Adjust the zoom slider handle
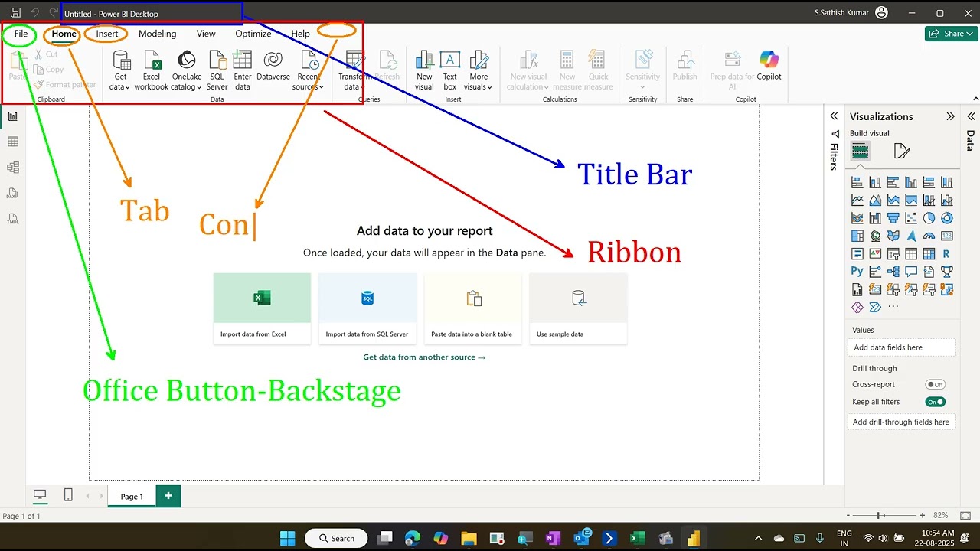Image resolution: width=980 pixels, height=551 pixels. pos(878,516)
